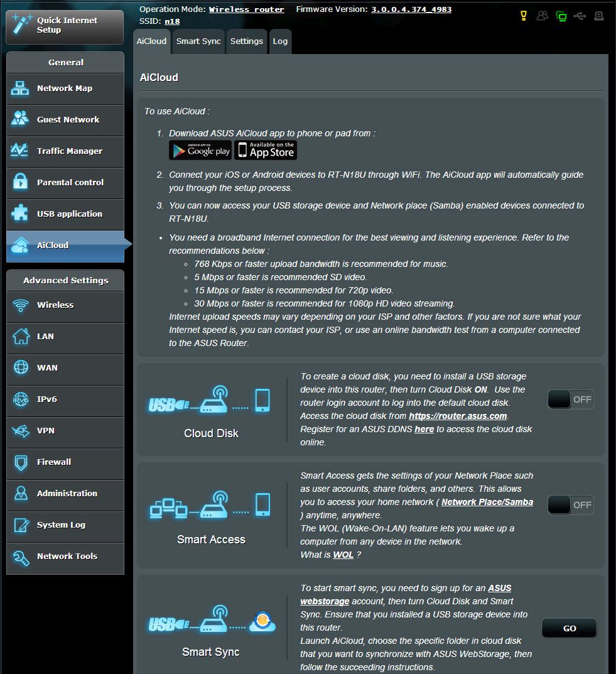Click the Firmware Version number link
This screenshot has width=616, height=674.
411,9
